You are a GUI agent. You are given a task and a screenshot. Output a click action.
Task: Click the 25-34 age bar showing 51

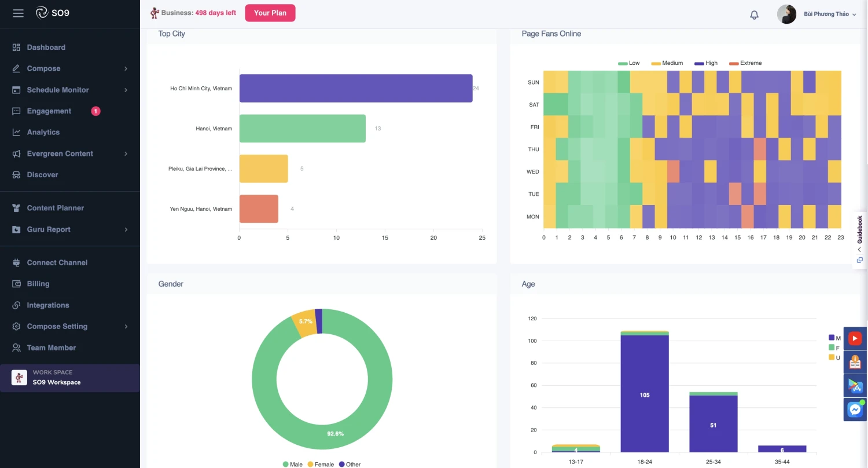713,424
